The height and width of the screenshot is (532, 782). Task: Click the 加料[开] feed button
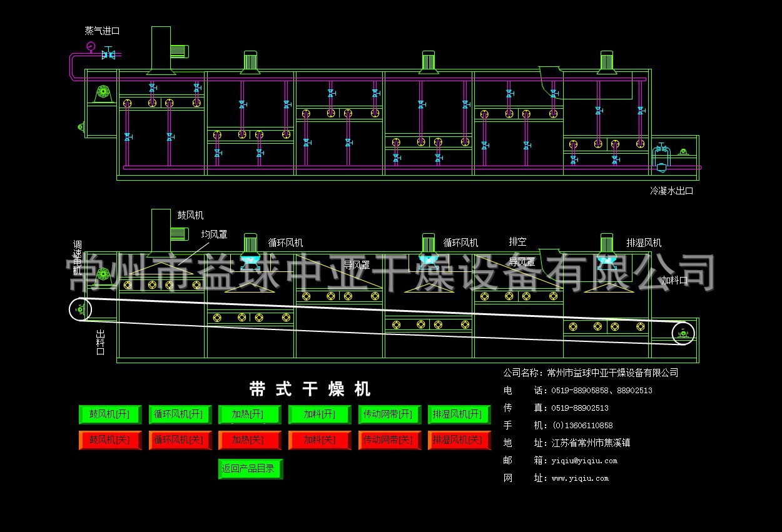tap(320, 414)
